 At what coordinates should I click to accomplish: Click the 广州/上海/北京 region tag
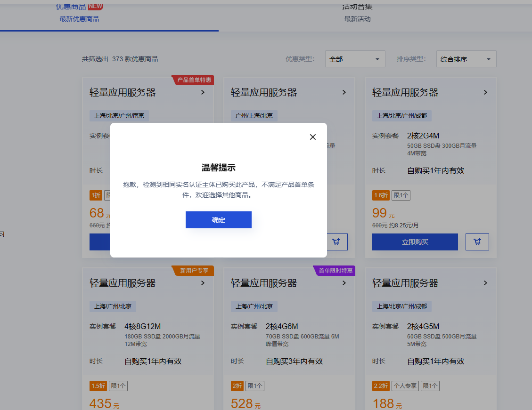[x=254, y=115]
